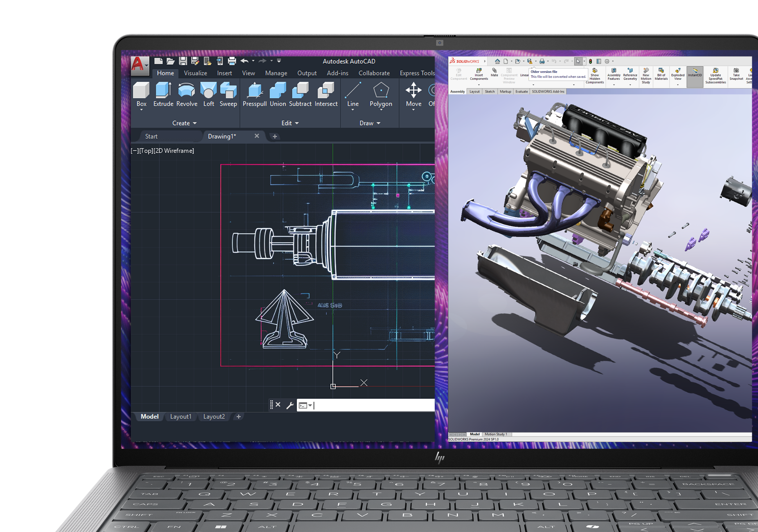Switch to the Visualize ribbon tab
The width and height of the screenshot is (758, 532).
(x=195, y=73)
